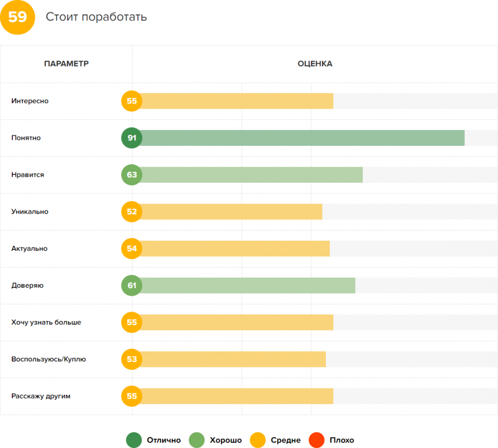Click the 61 score circle for Доверяю
The width and height of the screenshot is (498, 448).
pyautogui.click(x=132, y=285)
